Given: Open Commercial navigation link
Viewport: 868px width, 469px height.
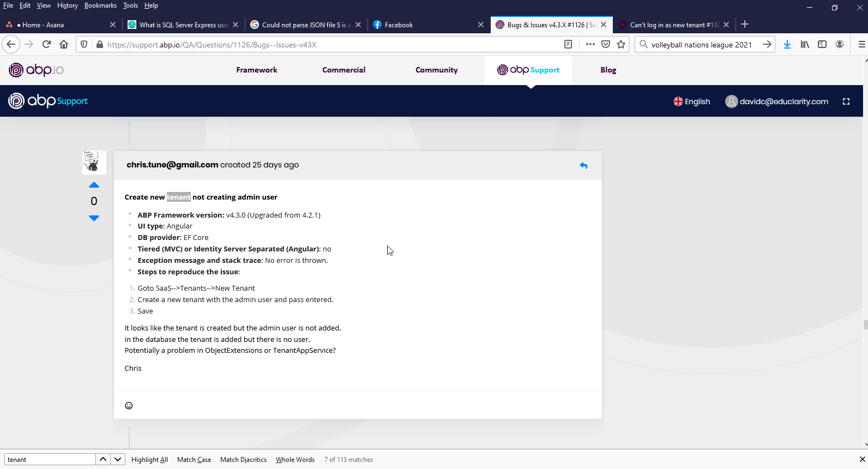Looking at the screenshot, I should tap(344, 70).
